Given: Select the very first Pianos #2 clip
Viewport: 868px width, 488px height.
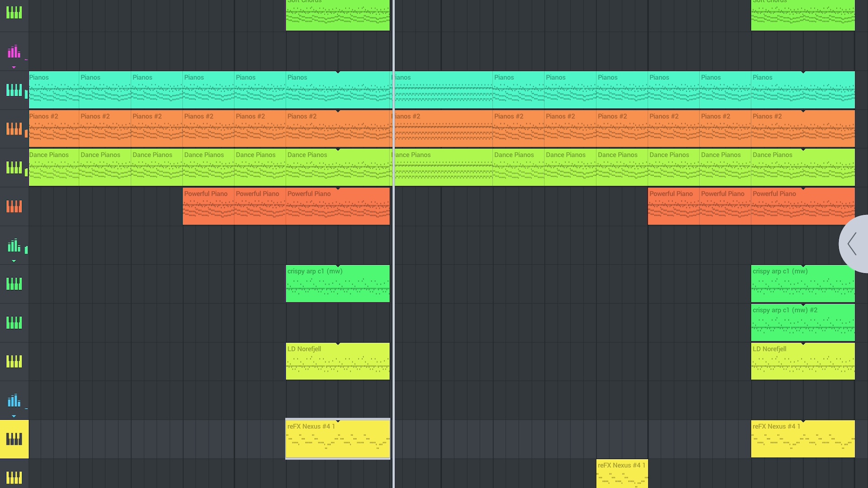Looking at the screenshot, I should (54, 129).
